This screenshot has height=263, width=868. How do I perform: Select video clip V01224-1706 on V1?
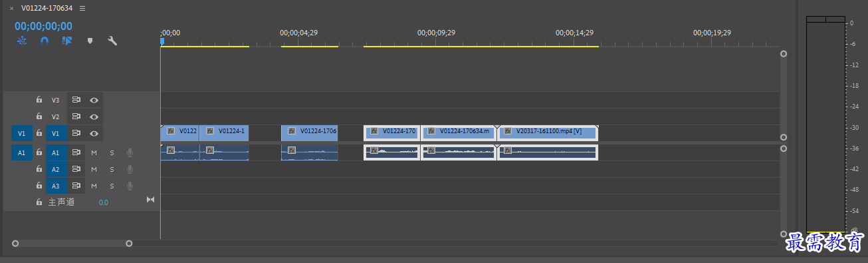click(x=310, y=132)
